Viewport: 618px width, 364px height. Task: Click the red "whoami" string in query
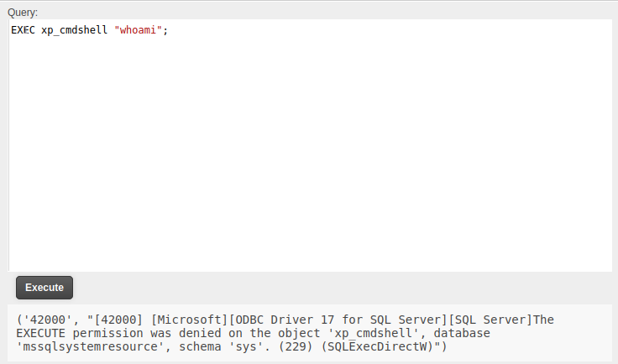[138, 30]
